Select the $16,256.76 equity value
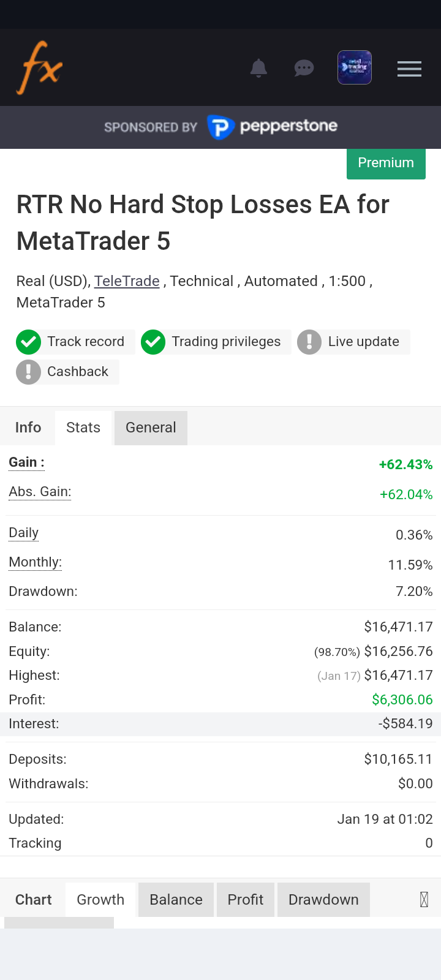This screenshot has height=980, width=441. click(x=398, y=651)
